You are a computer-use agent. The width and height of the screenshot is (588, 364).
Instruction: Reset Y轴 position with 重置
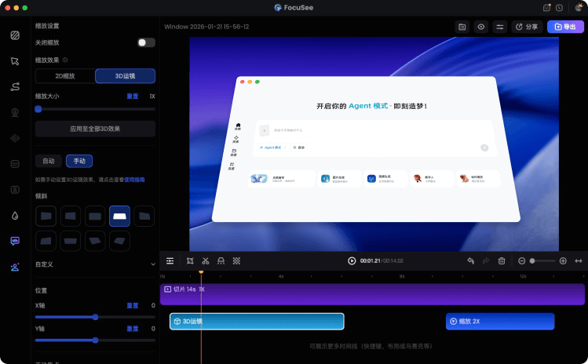[x=133, y=329]
